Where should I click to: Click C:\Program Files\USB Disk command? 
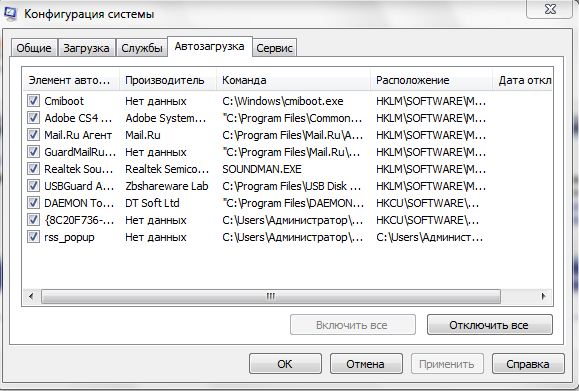coord(292,186)
